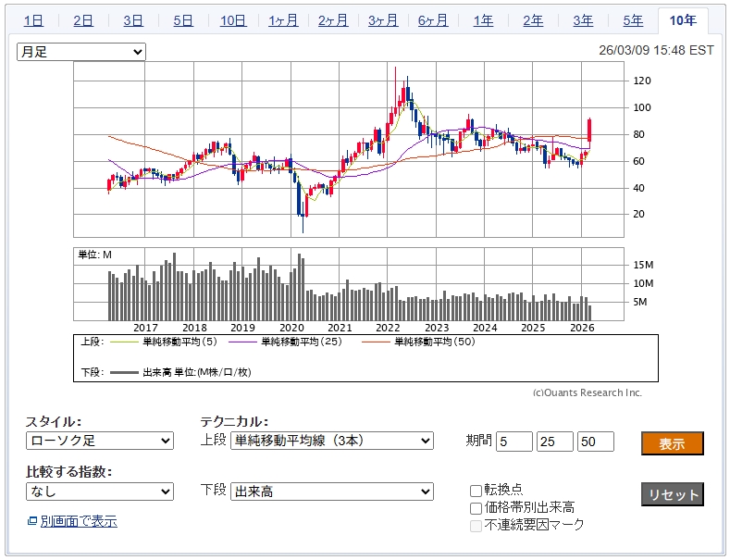Screen dimensions: 730x560
Task: Expand the 下段 出来高 dropdown
Action: tap(331, 492)
